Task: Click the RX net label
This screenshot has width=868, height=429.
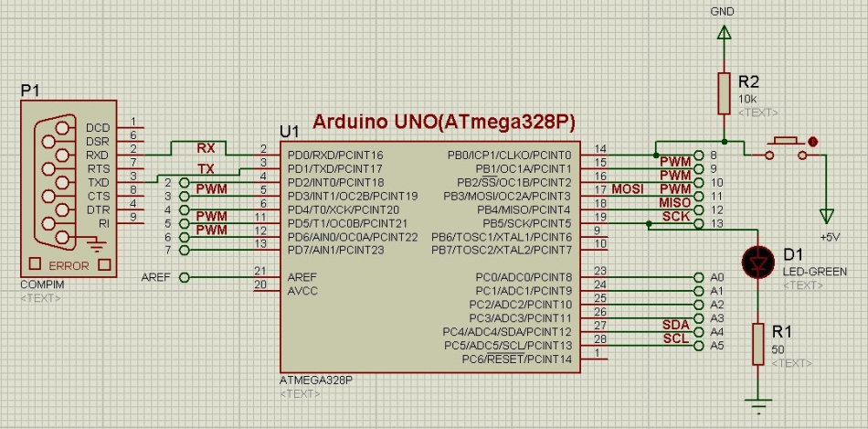Action: point(207,147)
